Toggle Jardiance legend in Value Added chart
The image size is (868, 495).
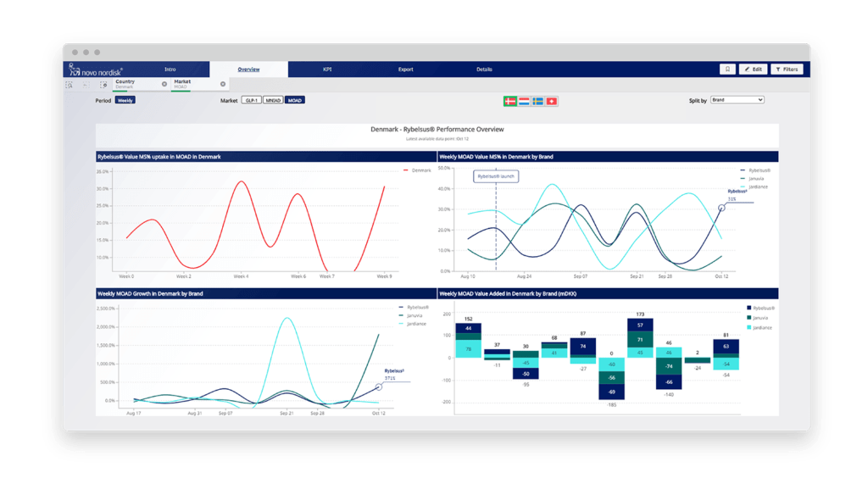pos(759,328)
